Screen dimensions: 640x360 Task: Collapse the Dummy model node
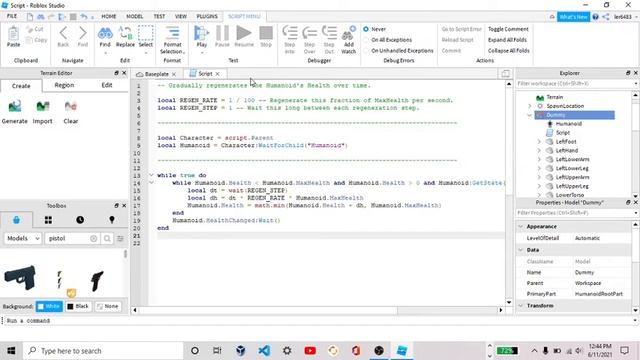pyautogui.click(x=530, y=115)
